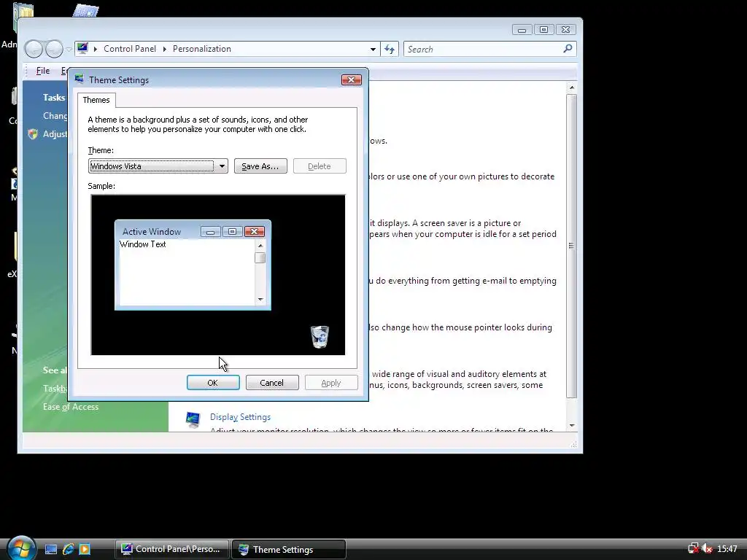Image resolution: width=747 pixels, height=560 pixels.
Task: Click the Display Settings monitor icon
Action: pyautogui.click(x=193, y=420)
